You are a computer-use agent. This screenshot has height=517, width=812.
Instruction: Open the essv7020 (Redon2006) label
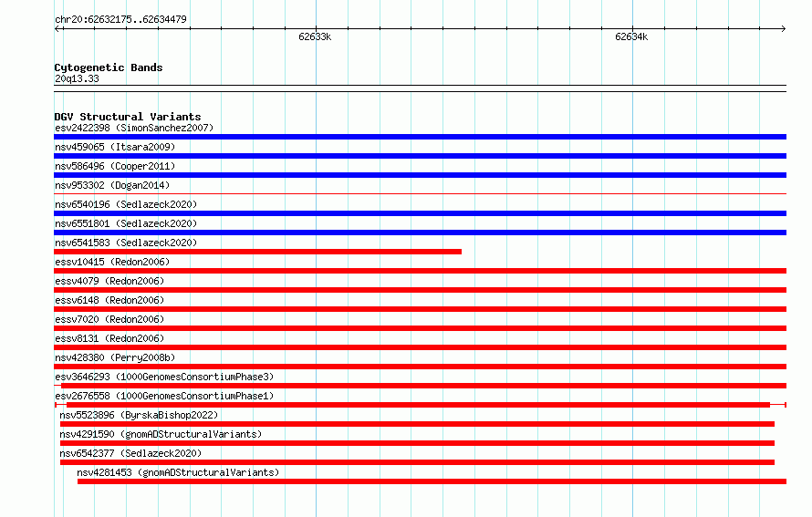point(109,319)
